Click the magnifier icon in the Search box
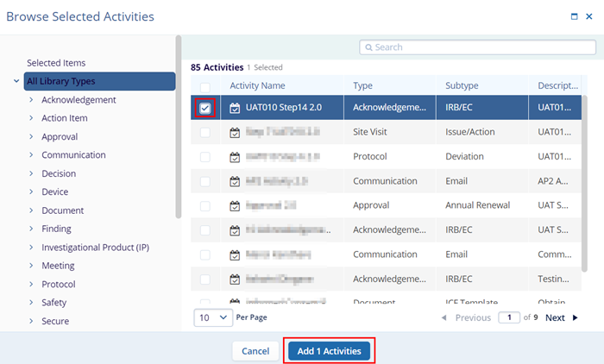The height and width of the screenshot is (364, 604). coord(368,47)
